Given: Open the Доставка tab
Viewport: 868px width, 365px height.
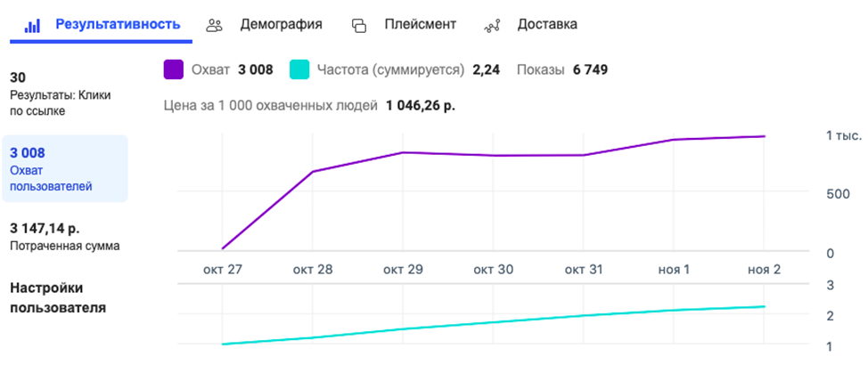Looking at the screenshot, I should 547,24.
